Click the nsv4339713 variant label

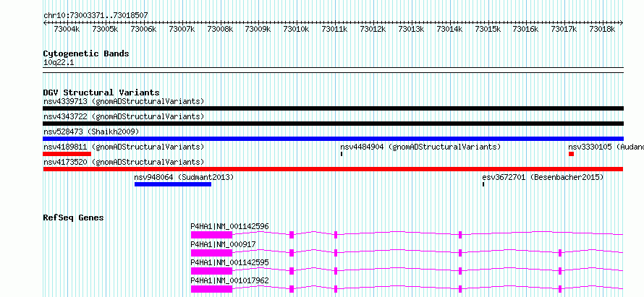124,101
